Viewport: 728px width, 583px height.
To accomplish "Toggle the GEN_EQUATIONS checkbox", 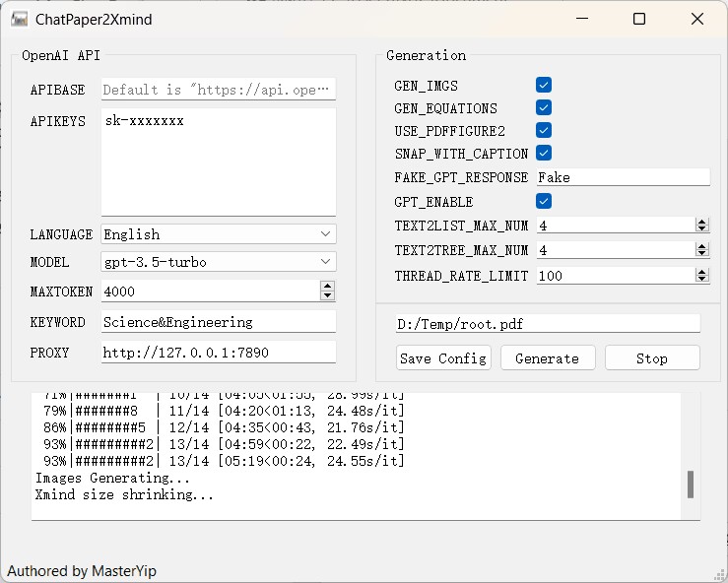I will 544,107.
